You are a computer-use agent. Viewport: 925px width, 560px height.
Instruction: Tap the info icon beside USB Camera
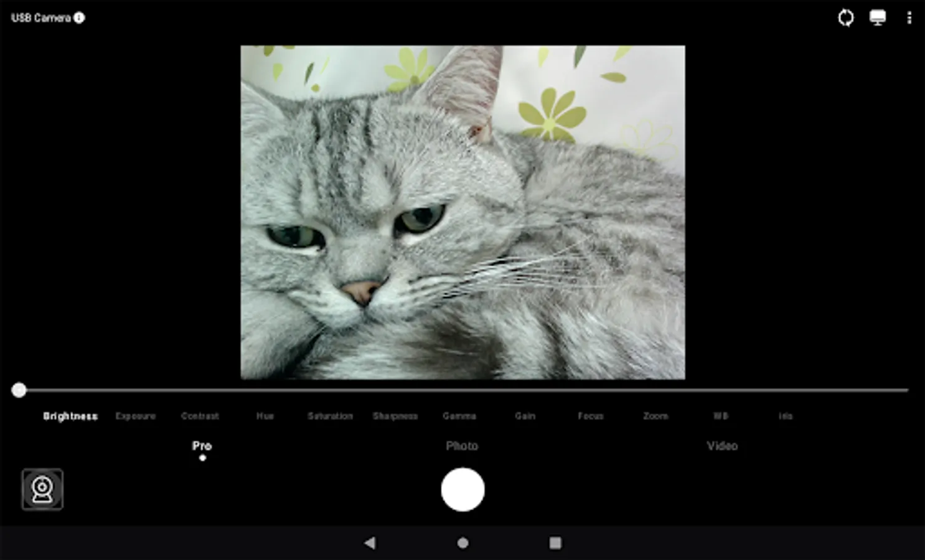[x=78, y=17]
